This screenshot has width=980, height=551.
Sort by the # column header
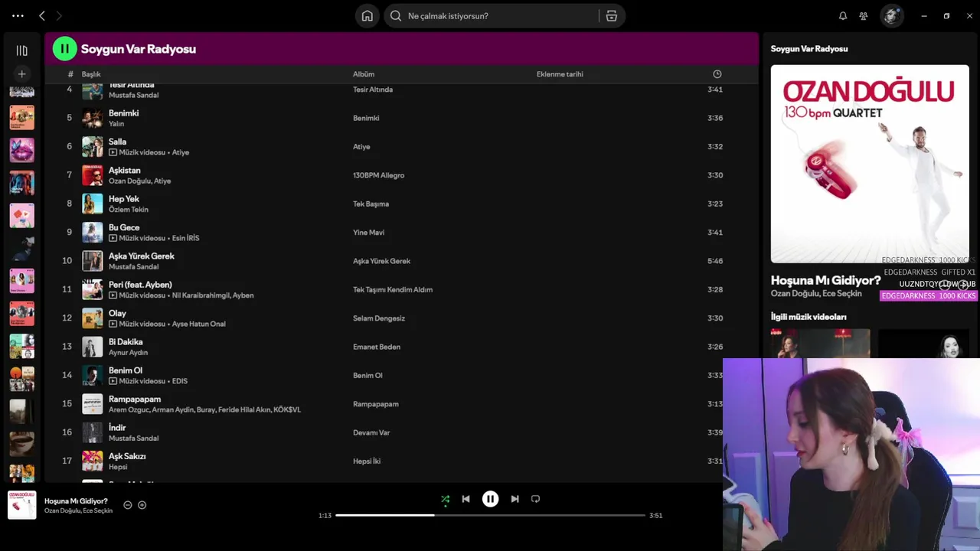coord(70,74)
